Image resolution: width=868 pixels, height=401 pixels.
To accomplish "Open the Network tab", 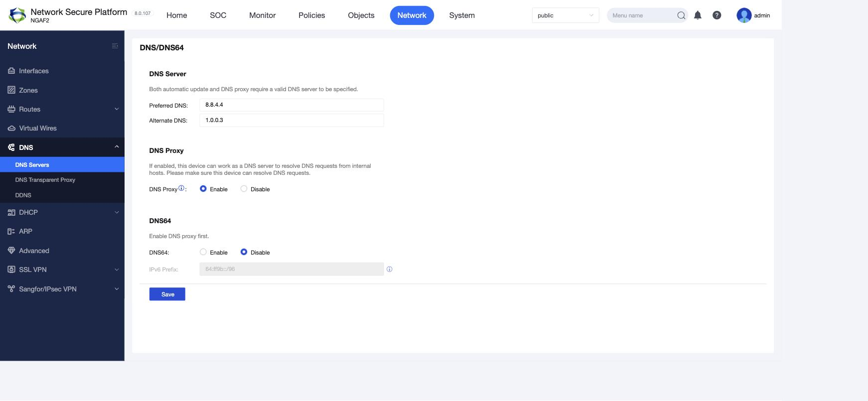I will [x=412, y=15].
